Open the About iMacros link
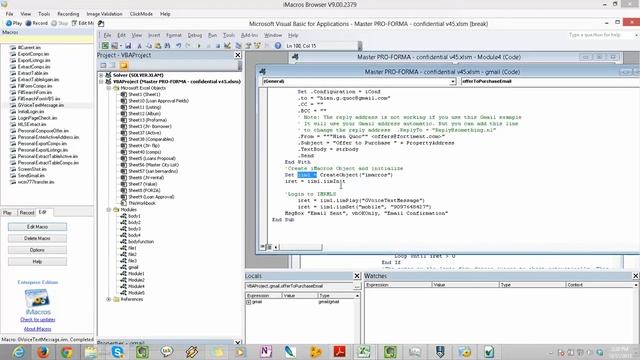 [38, 329]
